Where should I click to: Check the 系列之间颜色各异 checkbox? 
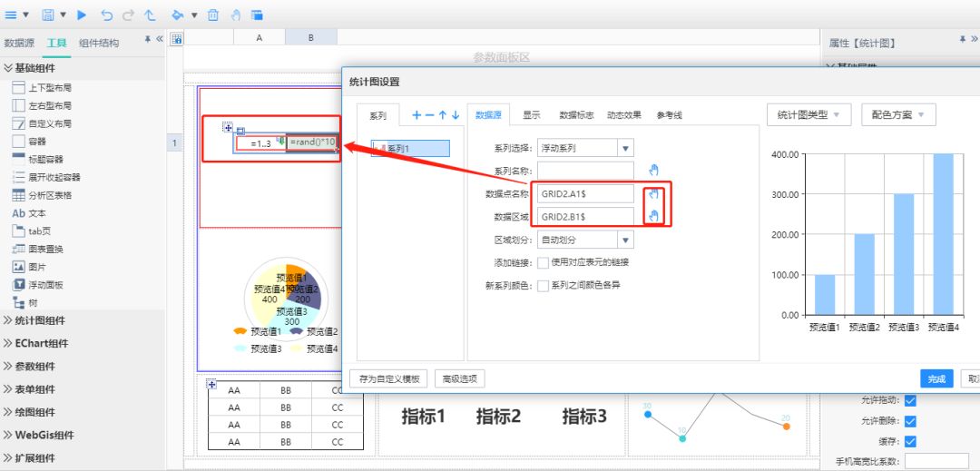tap(543, 285)
